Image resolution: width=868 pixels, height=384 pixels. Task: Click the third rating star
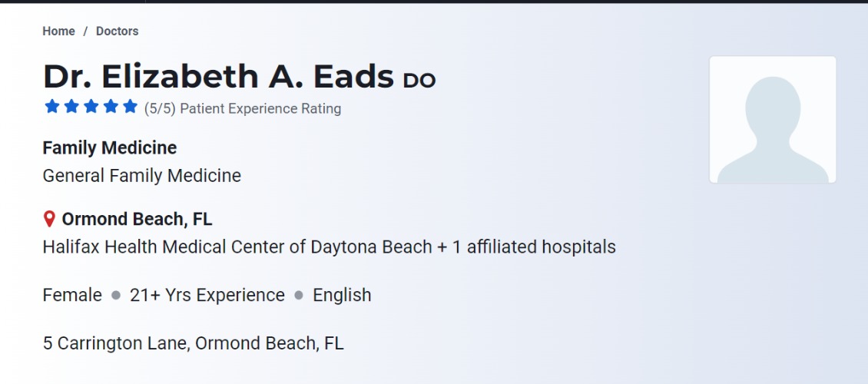(91, 107)
